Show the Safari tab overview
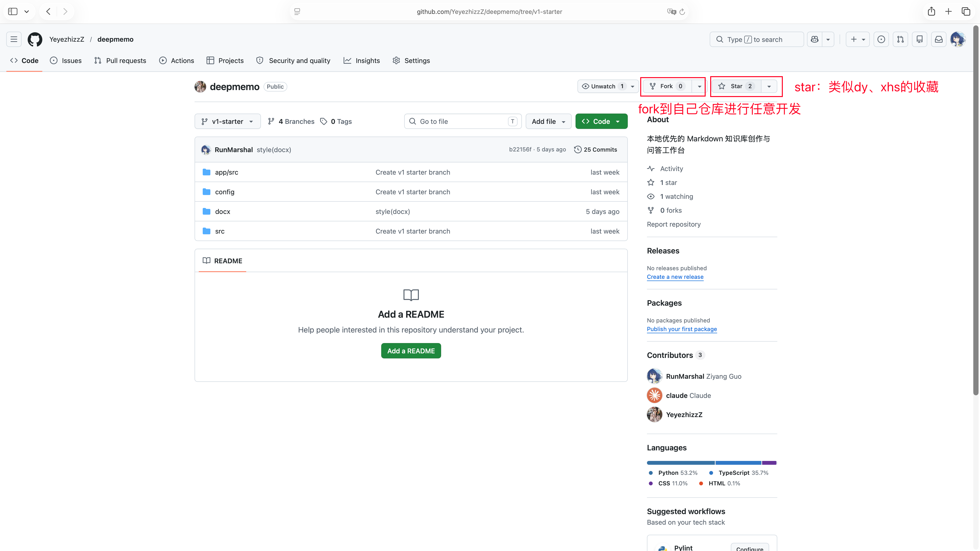Screen dimensions: 980x551 coord(966,11)
